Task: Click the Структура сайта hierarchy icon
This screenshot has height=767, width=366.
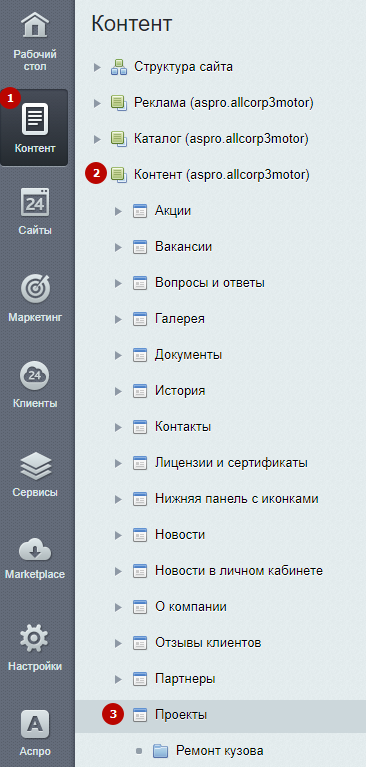Action: [118, 67]
